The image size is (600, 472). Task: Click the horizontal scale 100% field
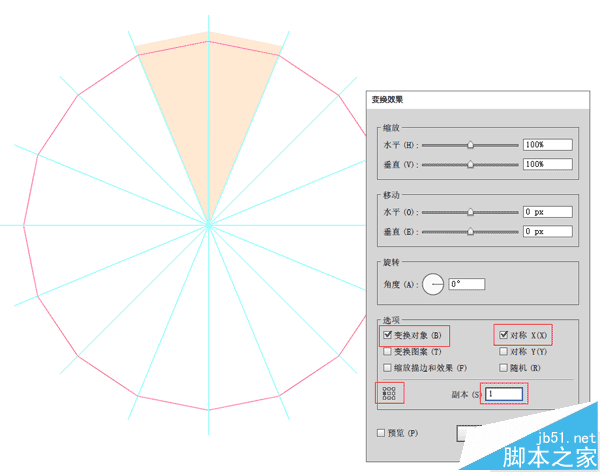point(546,145)
